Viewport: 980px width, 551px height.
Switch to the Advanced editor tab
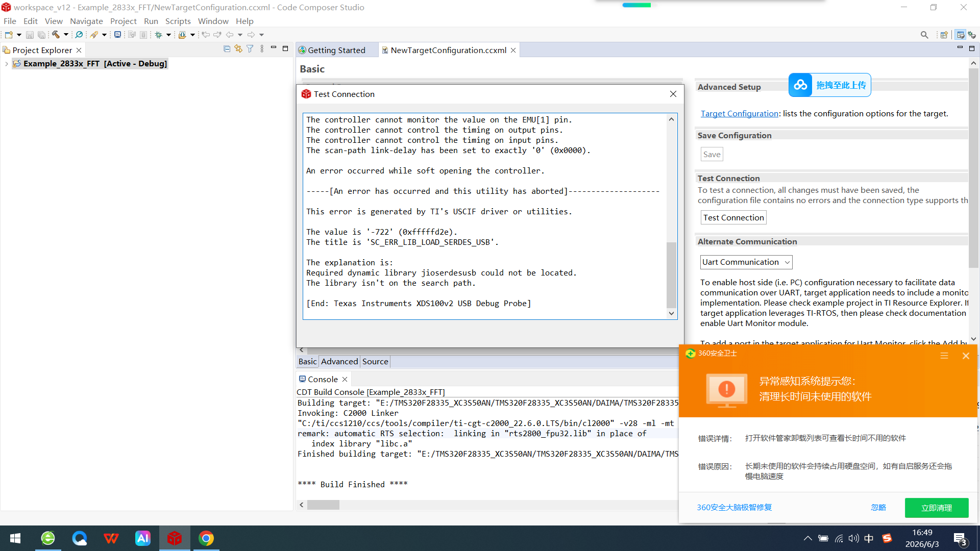pos(339,361)
